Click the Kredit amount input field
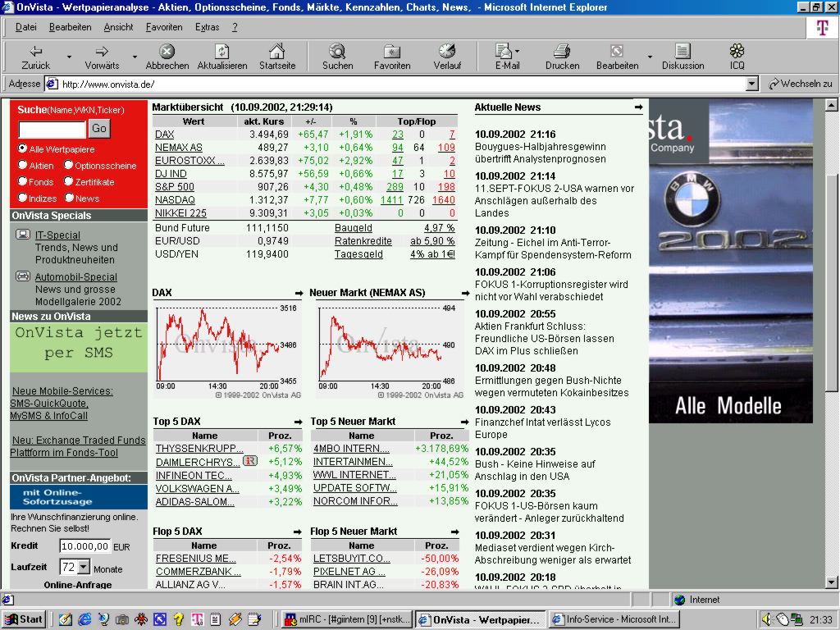840x630 pixels. point(84,546)
